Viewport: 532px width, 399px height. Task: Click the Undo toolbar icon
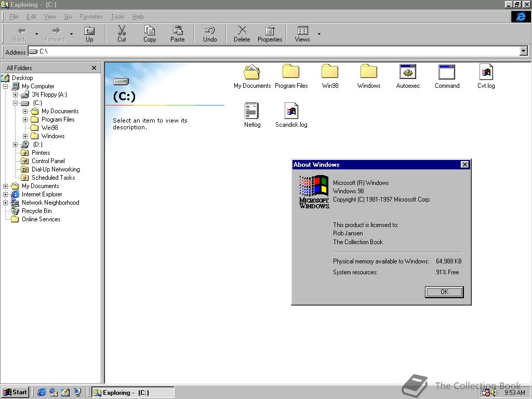pyautogui.click(x=210, y=30)
